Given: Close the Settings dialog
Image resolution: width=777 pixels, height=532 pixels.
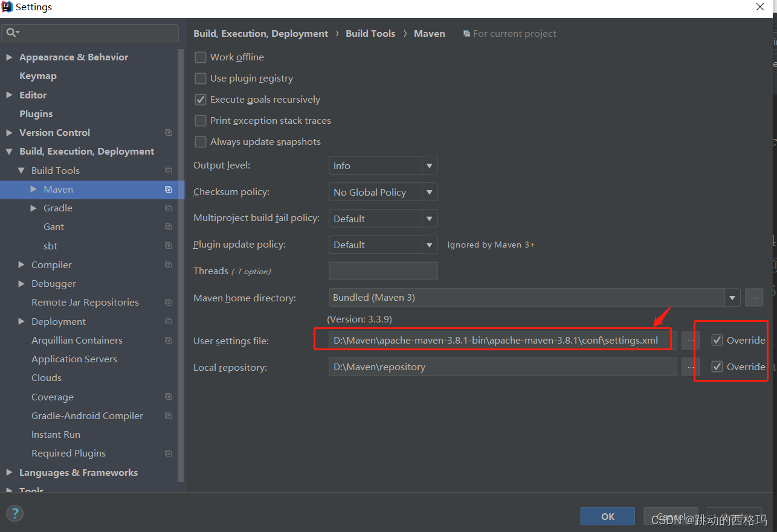Looking at the screenshot, I should 760,7.
